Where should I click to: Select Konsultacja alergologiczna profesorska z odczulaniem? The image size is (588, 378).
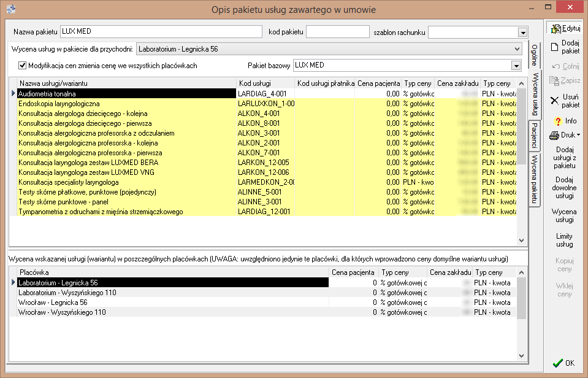(262, 133)
